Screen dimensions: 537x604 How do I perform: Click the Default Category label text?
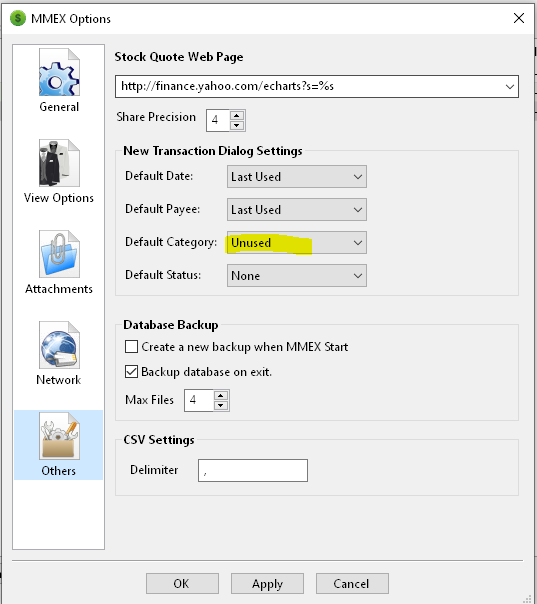[171, 242]
